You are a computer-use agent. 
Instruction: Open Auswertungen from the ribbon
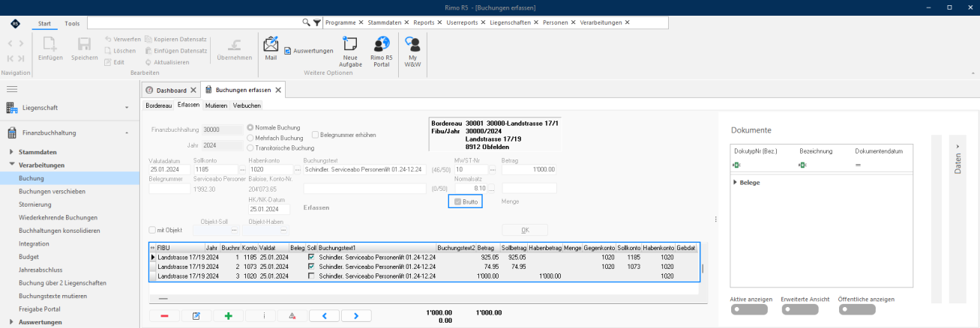pos(308,51)
